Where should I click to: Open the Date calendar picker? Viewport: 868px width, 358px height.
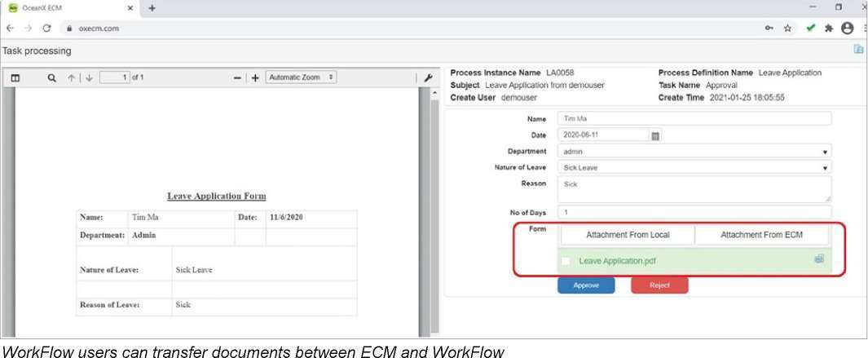[x=655, y=135]
